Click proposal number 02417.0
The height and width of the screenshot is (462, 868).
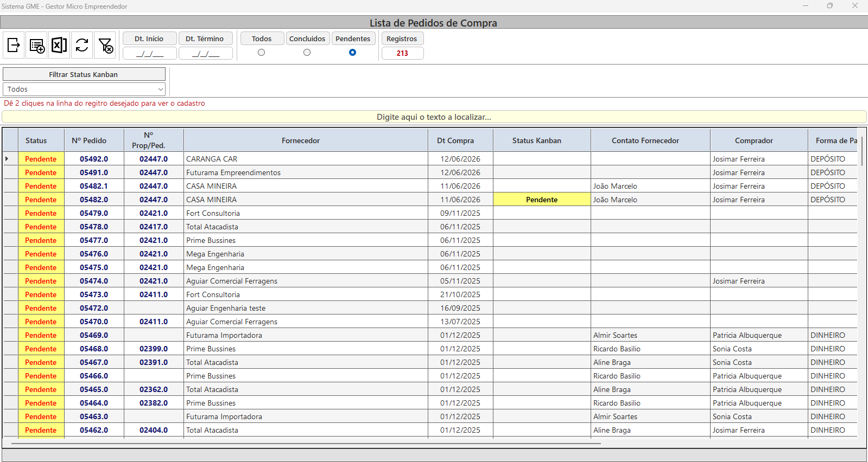click(154, 227)
